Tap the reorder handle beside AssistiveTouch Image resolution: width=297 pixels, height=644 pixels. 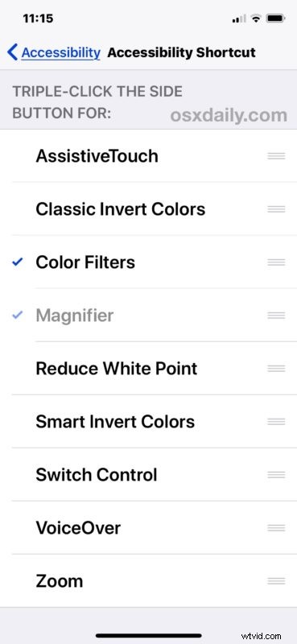[276, 156]
